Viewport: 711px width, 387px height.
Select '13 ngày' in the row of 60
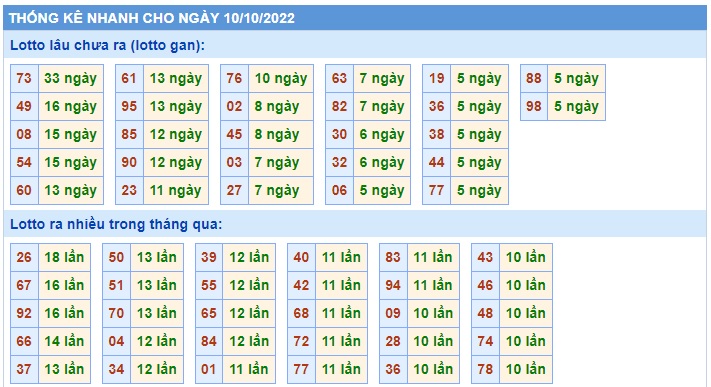(x=71, y=191)
